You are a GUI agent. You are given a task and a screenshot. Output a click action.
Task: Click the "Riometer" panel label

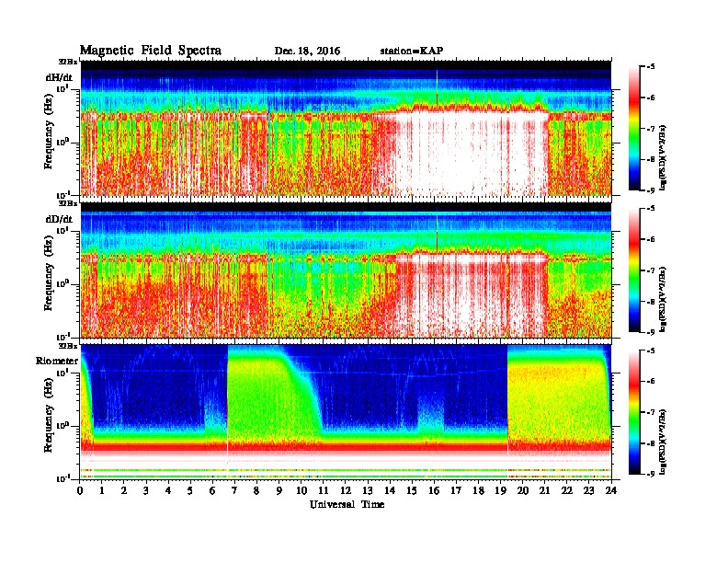pos(57,361)
